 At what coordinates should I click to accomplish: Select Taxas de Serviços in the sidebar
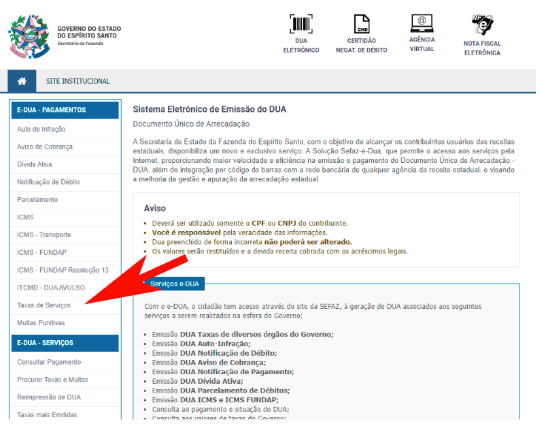[x=44, y=305]
